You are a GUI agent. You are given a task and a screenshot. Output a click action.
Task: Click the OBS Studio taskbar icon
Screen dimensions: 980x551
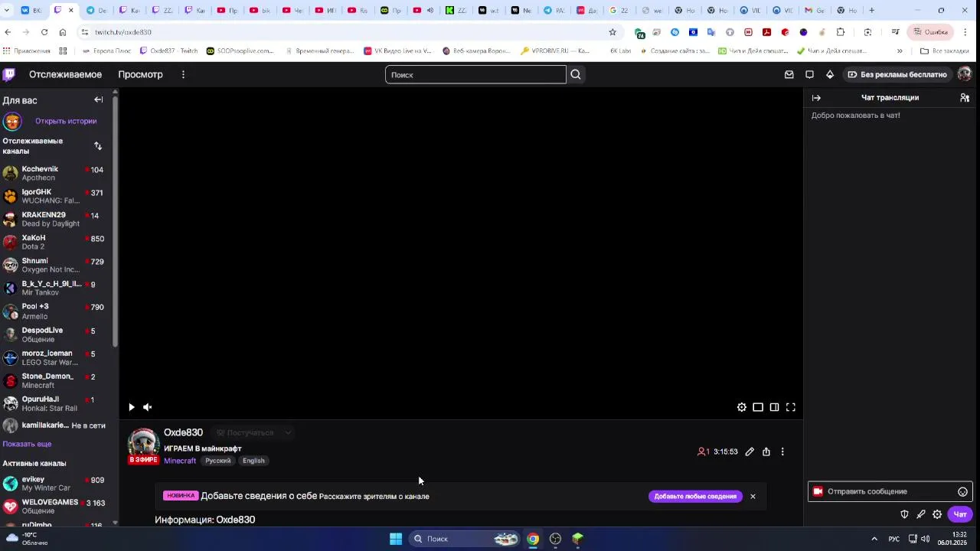(556, 539)
